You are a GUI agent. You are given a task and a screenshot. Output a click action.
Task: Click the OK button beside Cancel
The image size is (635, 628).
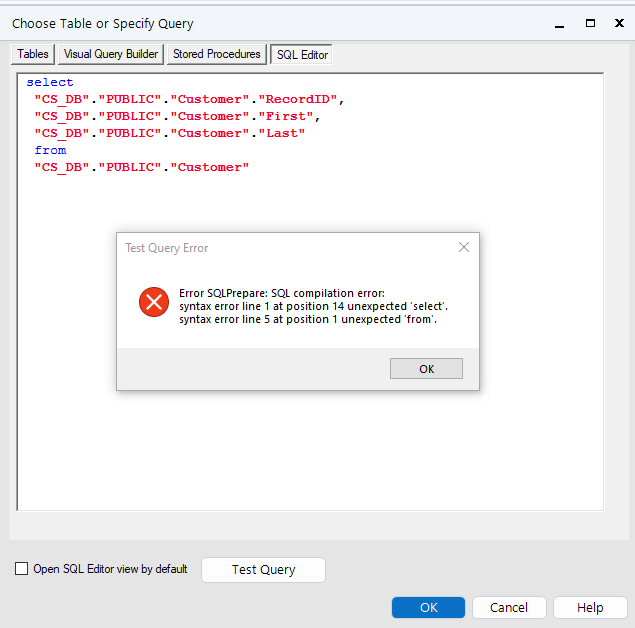428,607
